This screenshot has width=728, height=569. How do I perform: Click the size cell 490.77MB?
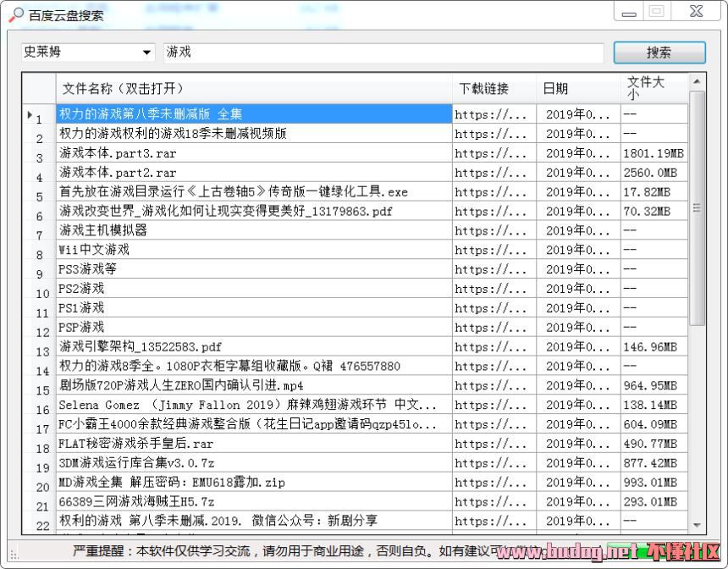click(x=654, y=443)
